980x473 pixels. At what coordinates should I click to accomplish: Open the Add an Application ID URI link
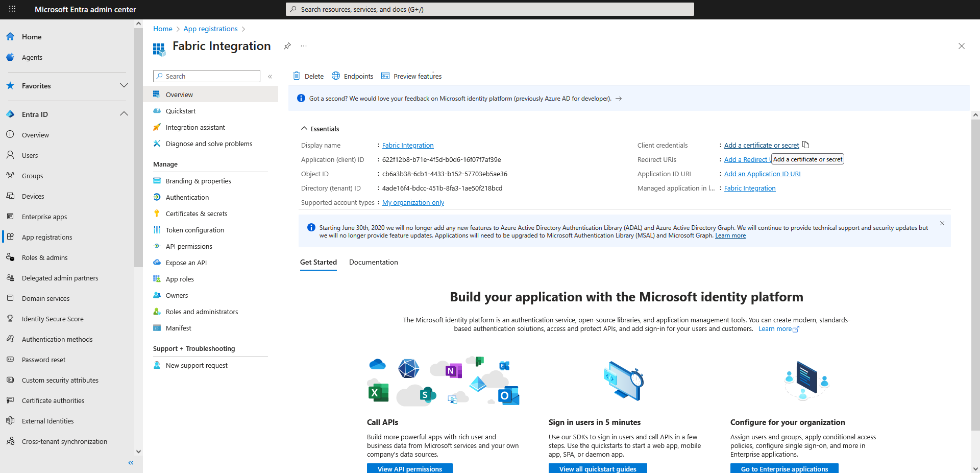(x=762, y=174)
